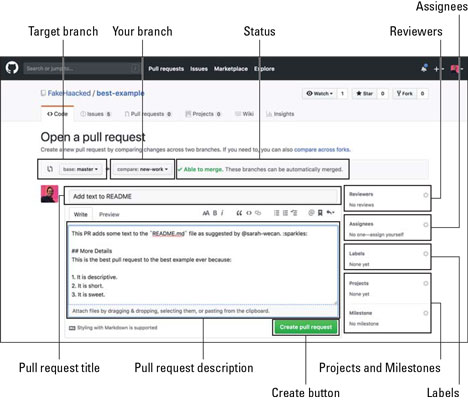
Task: Click the Projects sidebar gear icon
Action: (426, 284)
